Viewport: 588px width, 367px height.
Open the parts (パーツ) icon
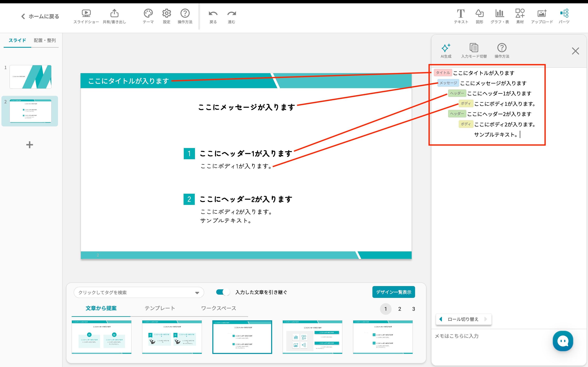pos(564,16)
